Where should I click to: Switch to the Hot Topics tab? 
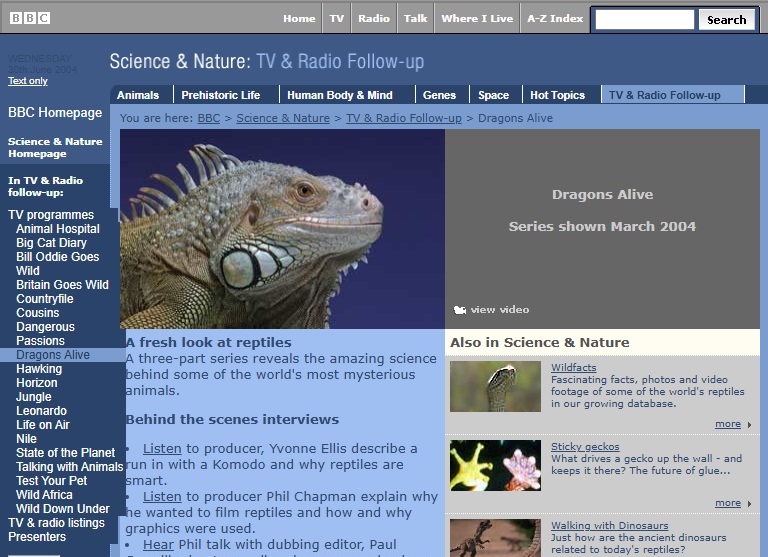click(557, 95)
